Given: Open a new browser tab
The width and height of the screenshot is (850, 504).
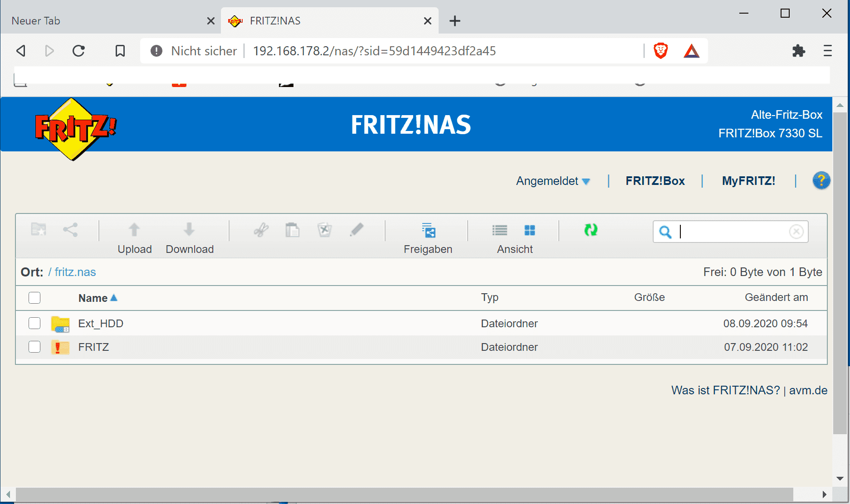Looking at the screenshot, I should (x=455, y=21).
